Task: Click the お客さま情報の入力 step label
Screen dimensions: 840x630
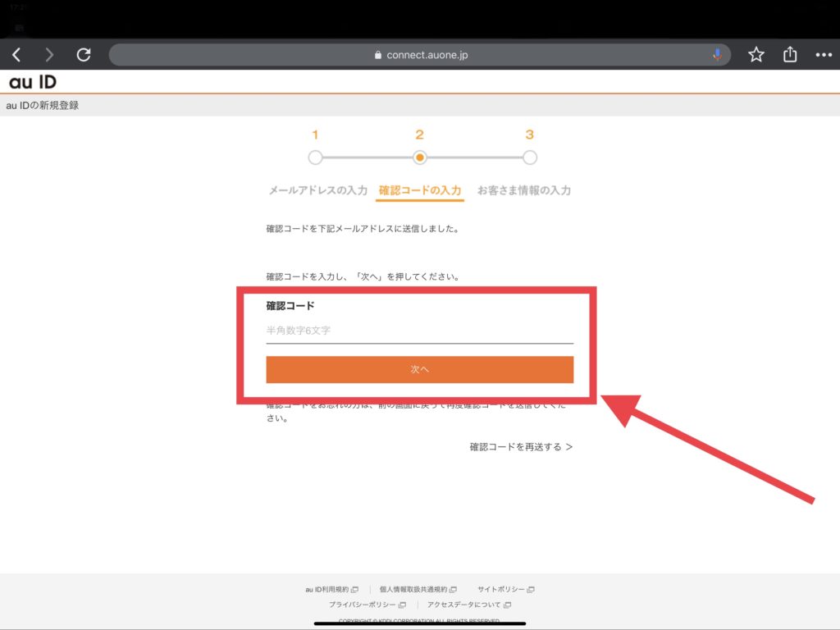Action: pos(524,190)
